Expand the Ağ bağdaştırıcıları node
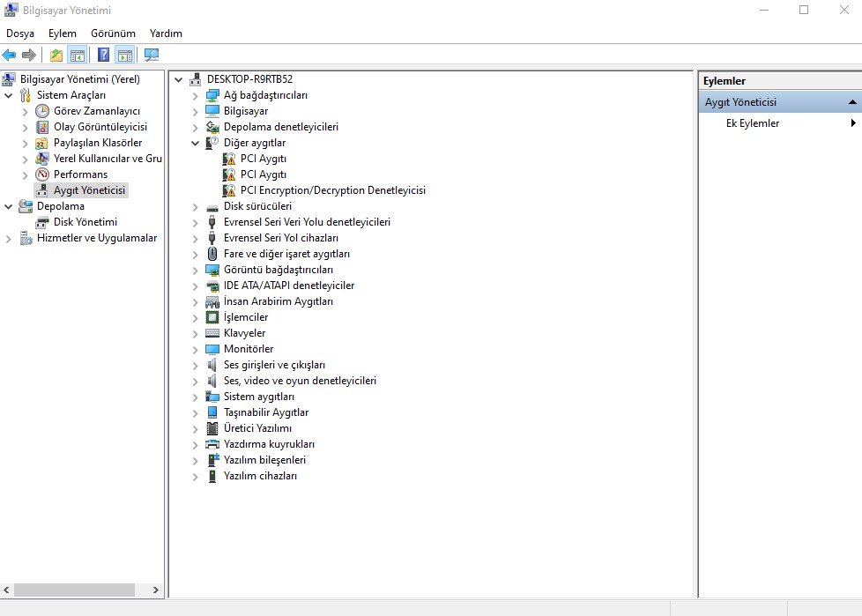Image resolution: width=862 pixels, height=616 pixels. tap(195, 95)
